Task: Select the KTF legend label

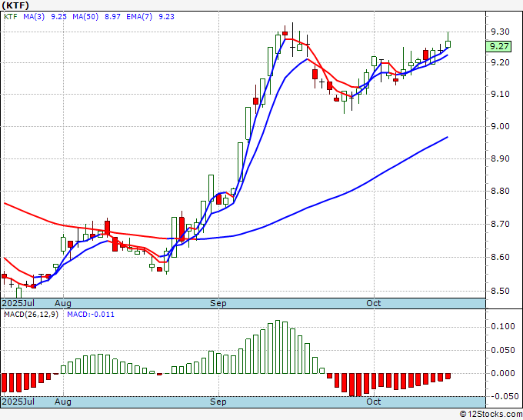Action: [10, 17]
